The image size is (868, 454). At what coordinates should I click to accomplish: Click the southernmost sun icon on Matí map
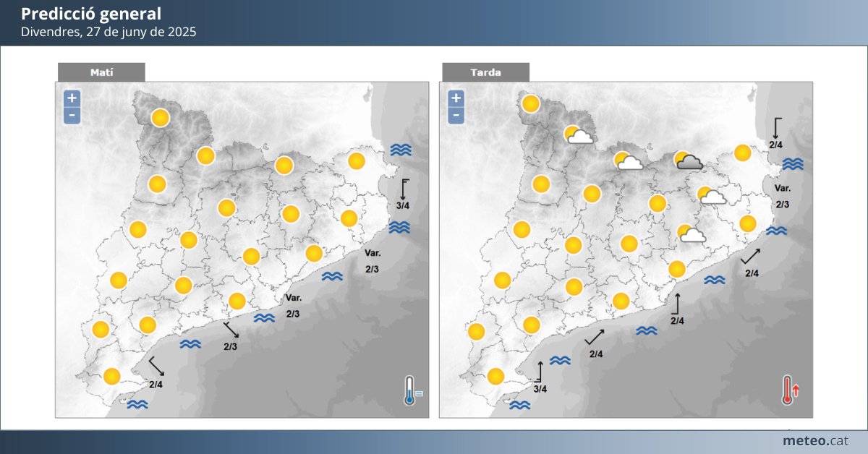111,376
